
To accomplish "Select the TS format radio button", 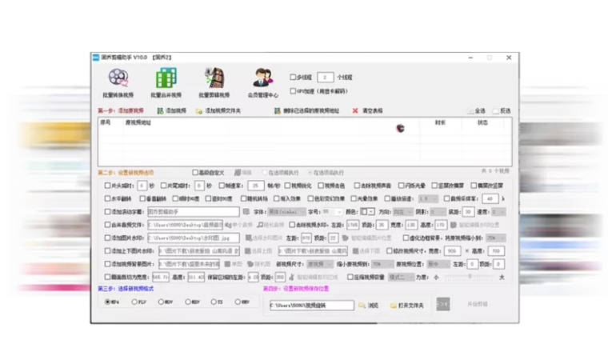I will coord(214,302).
